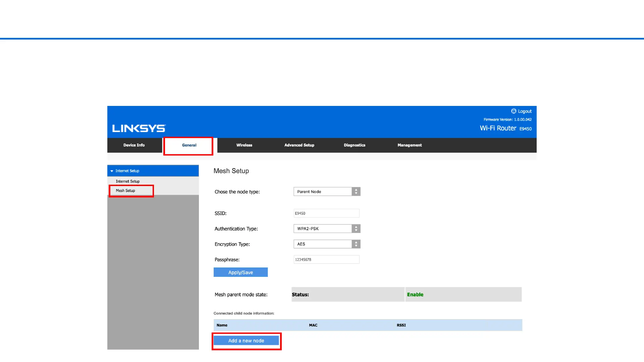The image size is (644, 362).
Task: Open the Encryption Type dropdown
Action: point(327,244)
